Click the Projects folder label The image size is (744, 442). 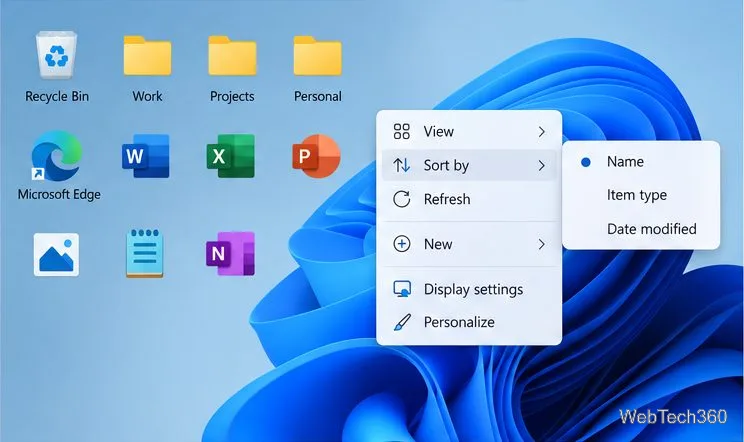232,96
